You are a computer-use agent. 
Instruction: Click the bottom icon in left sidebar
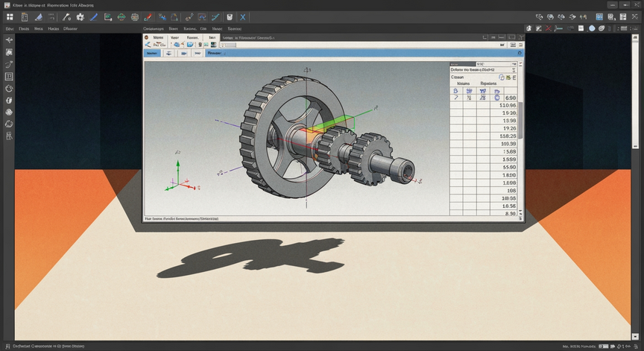click(9, 136)
